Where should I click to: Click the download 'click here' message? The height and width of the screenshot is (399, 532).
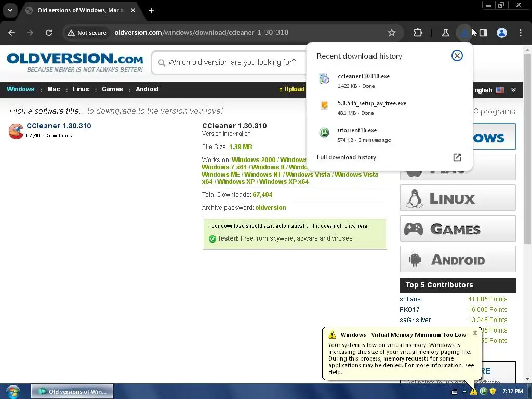(288, 226)
